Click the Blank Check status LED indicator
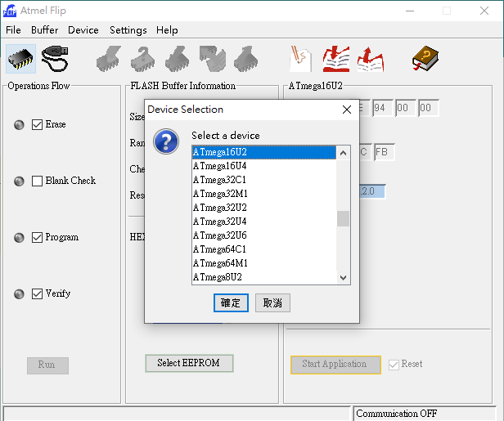This screenshot has width=504, height=421. pyautogui.click(x=19, y=181)
